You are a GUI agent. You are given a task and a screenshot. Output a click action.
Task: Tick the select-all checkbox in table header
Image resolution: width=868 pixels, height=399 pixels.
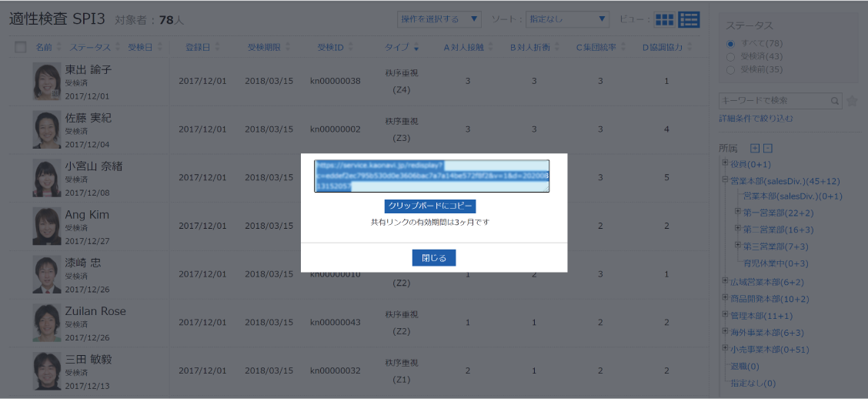21,48
